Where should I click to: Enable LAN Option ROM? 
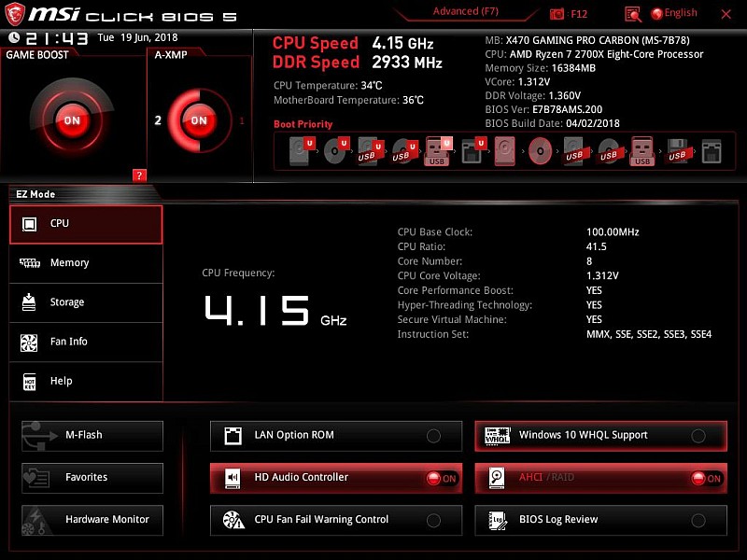(433, 436)
